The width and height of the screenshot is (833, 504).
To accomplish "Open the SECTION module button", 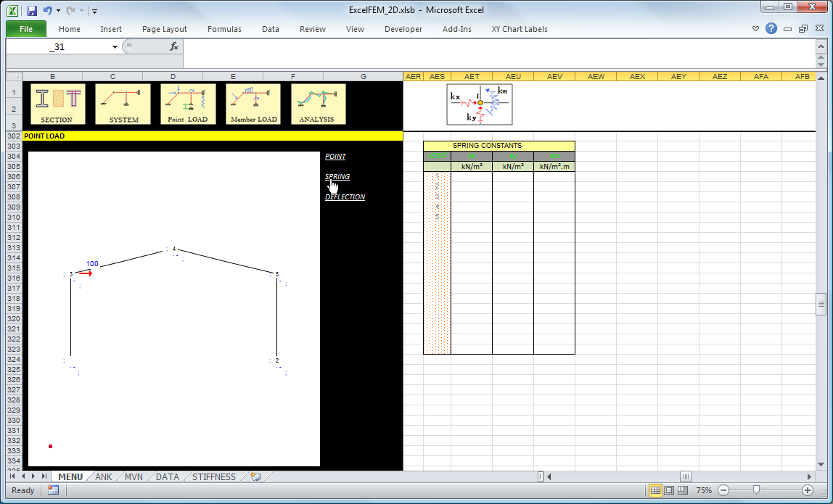I will coord(57,104).
